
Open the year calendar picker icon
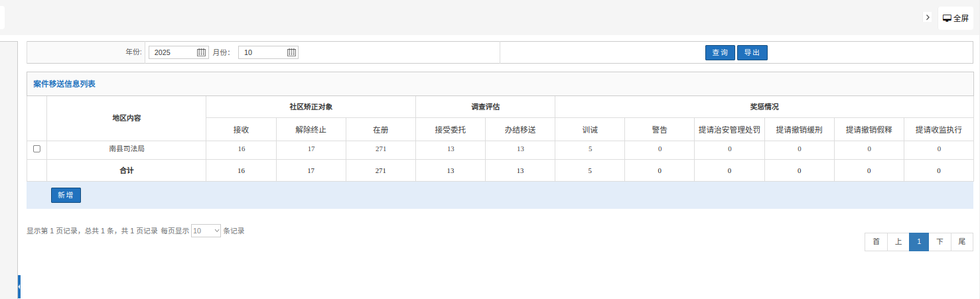[x=202, y=52]
